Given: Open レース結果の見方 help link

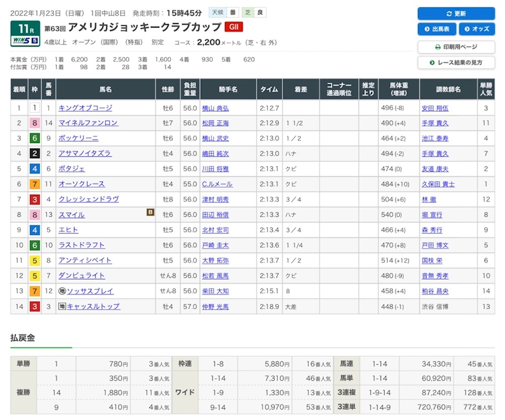Looking at the screenshot, I should tap(456, 62).
